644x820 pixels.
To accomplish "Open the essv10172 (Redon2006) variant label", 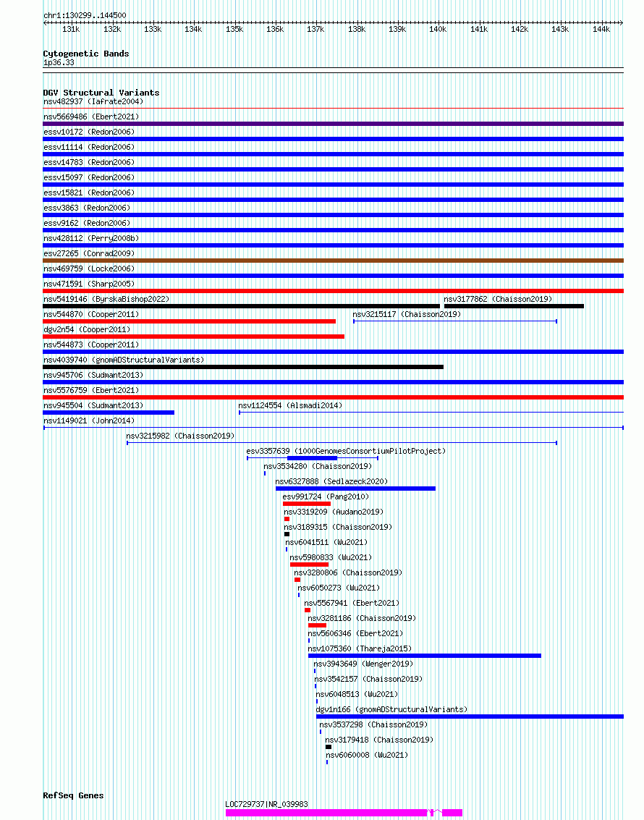I will [x=89, y=132].
